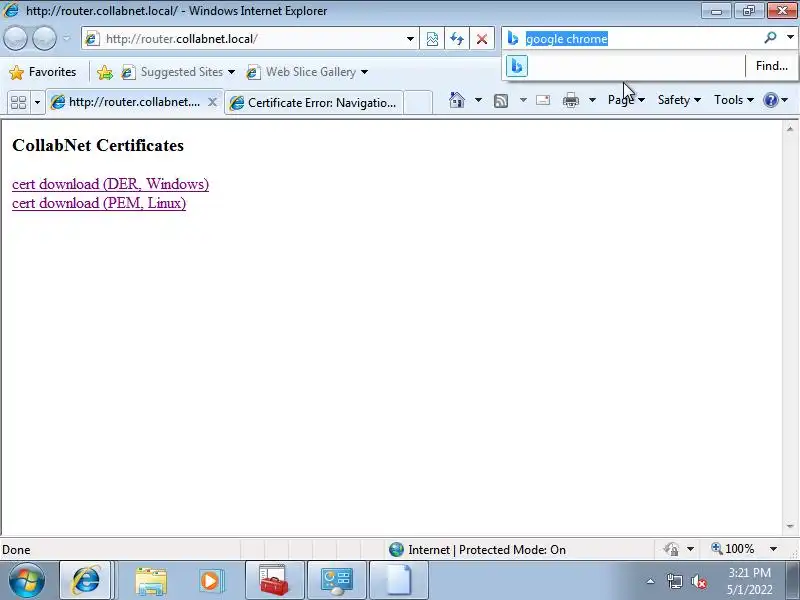Click scrollbar up arrow
Image resolution: width=800 pixels, height=600 pixels.
click(x=790, y=129)
